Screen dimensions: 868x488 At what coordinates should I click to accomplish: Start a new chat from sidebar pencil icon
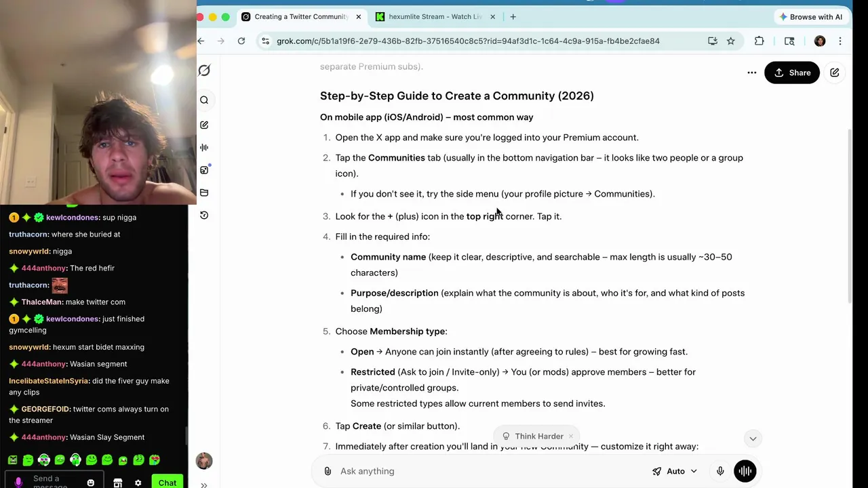[x=204, y=125]
